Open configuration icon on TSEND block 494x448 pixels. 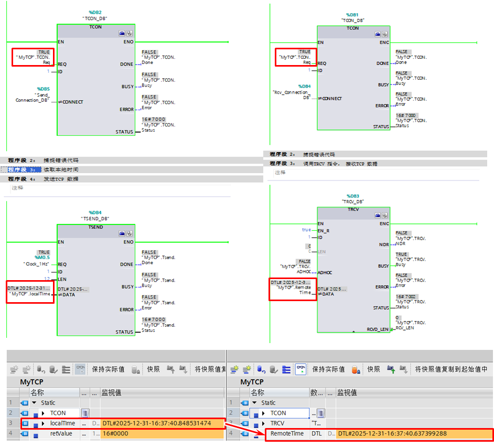122,233
